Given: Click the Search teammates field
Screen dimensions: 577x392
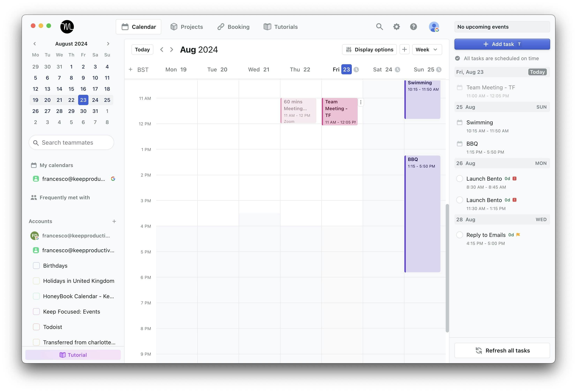Looking at the screenshot, I should coord(71,142).
